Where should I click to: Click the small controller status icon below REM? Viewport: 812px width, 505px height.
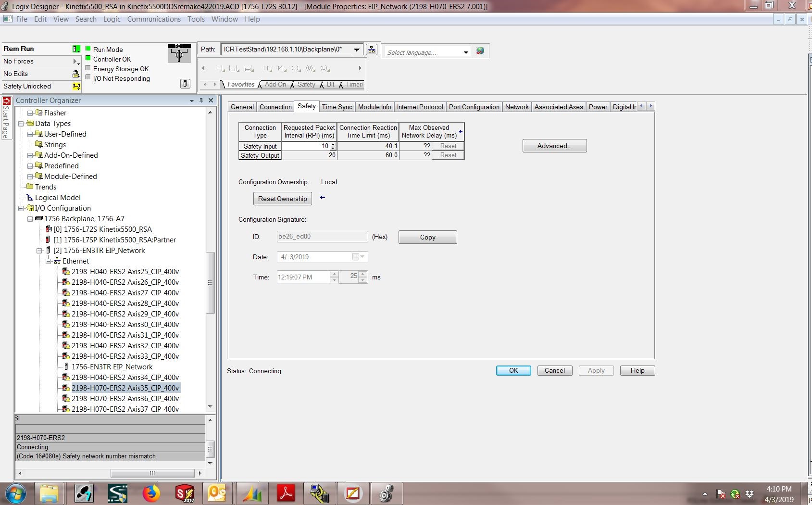(x=185, y=84)
